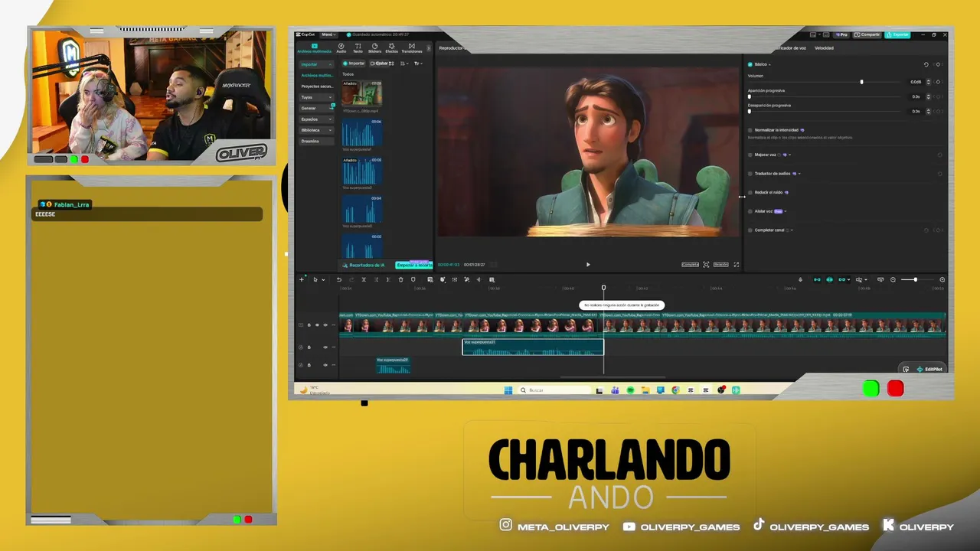The width and height of the screenshot is (980, 551).
Task: Expand the Traductor de audios options arrow
Action: [x=799, y=174]
